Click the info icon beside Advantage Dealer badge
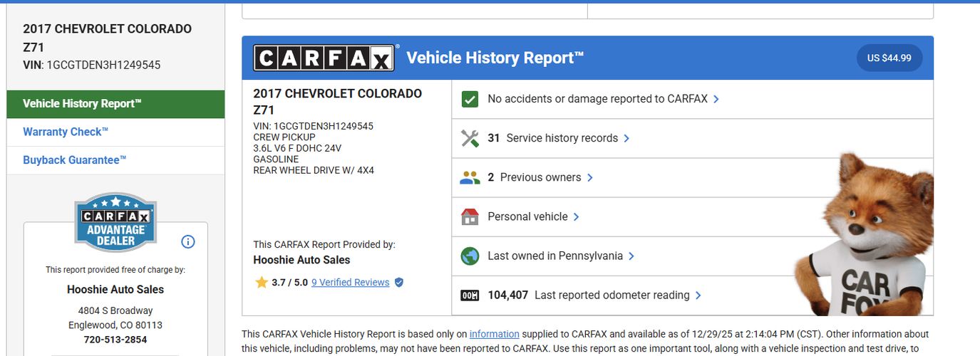This screenshot has width=980, height=356. pyautogui.click(x=188, y=242)
